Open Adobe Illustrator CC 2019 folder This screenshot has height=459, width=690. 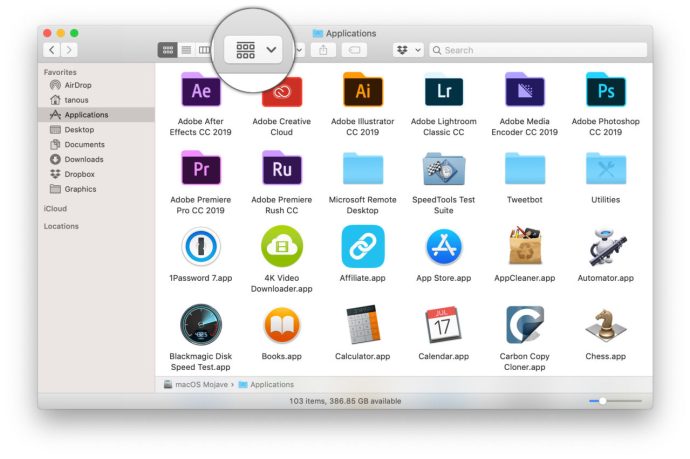[363, 91]
